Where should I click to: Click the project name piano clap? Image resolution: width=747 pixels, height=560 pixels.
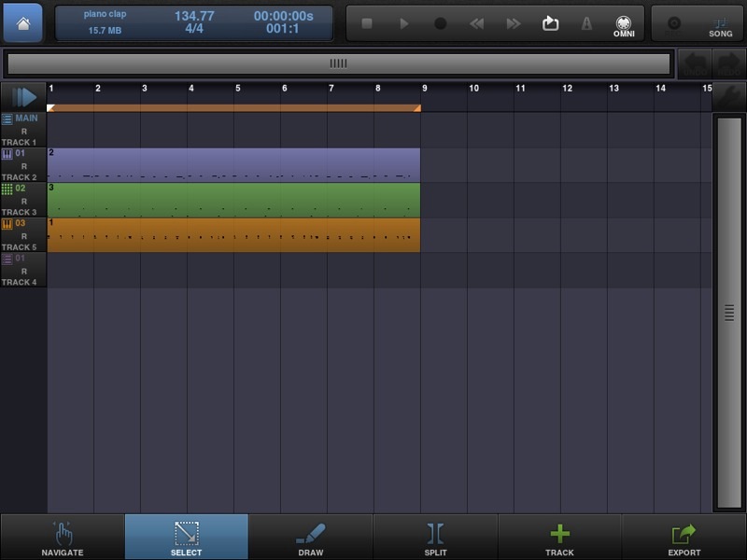pos(105,14)
